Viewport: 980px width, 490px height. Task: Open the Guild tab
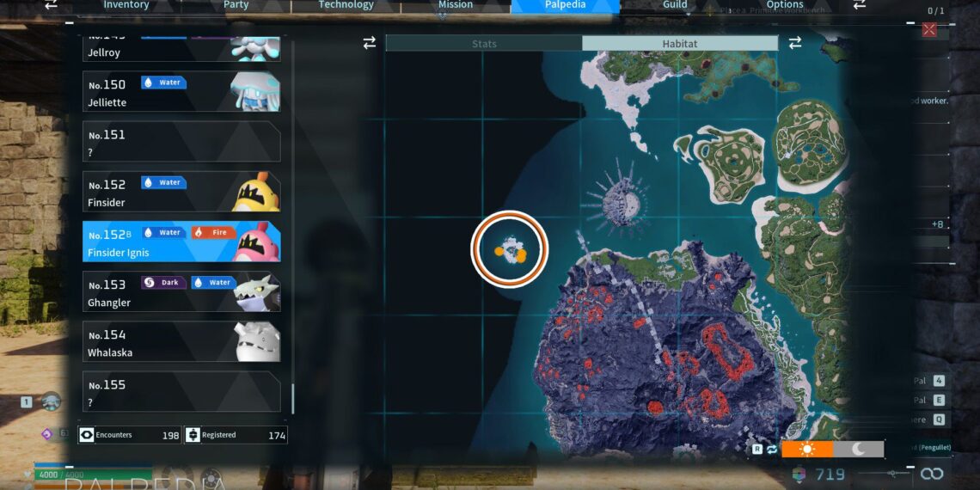click(x=675, y=6)
